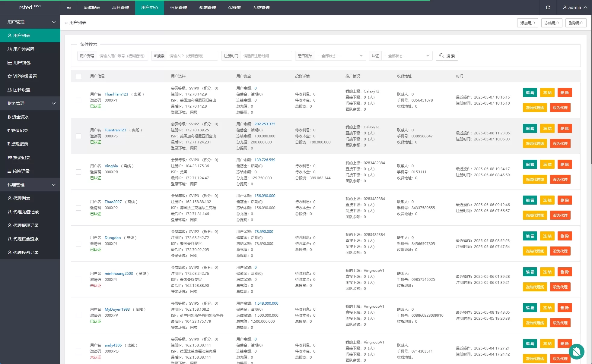
Task: Click the Tuantran123 username link
Action: point(115,130)
